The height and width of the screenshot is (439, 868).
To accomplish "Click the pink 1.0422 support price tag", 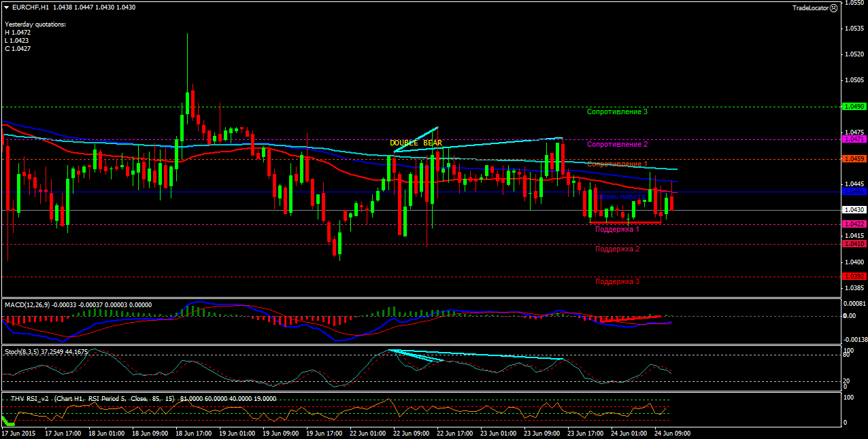I will pos(854,224).
